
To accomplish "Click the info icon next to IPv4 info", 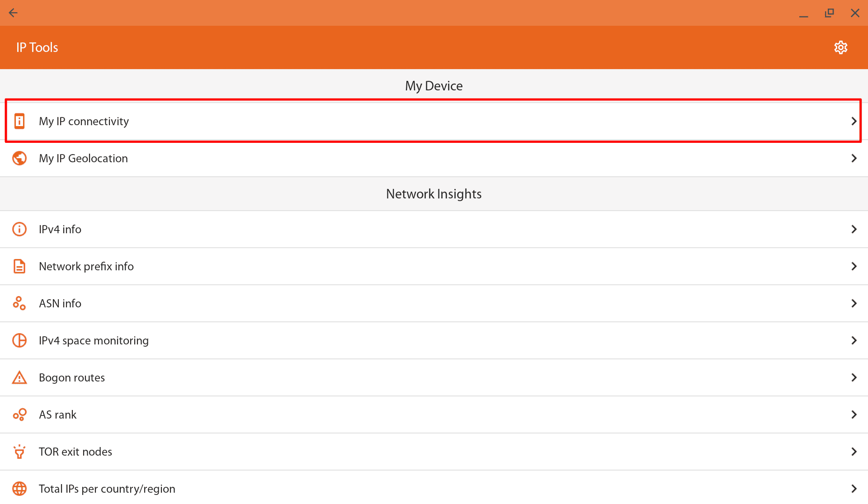I will click(x=19, y=229).
